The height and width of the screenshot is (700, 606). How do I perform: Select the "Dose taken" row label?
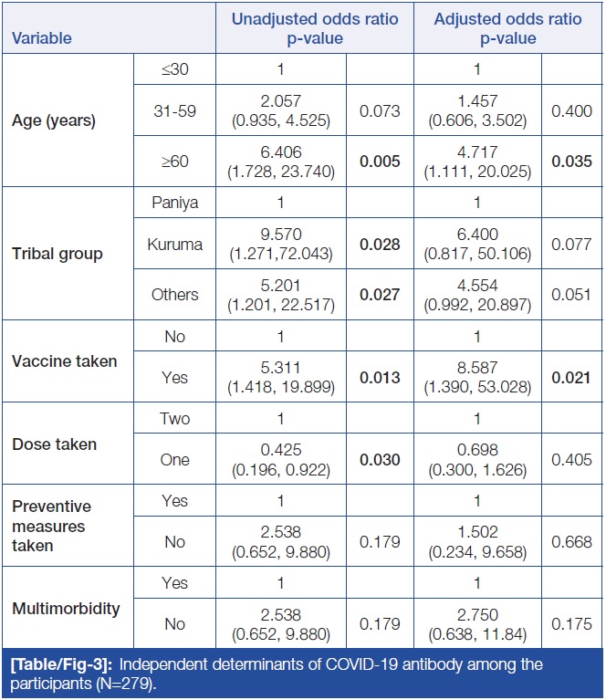click(x=53, y=444)
